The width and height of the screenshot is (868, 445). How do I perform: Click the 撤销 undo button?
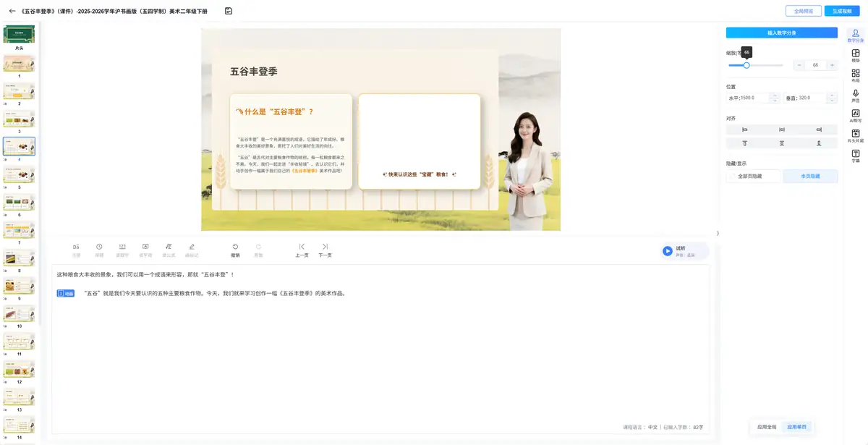pyautogui.click(x=235, y=250)
